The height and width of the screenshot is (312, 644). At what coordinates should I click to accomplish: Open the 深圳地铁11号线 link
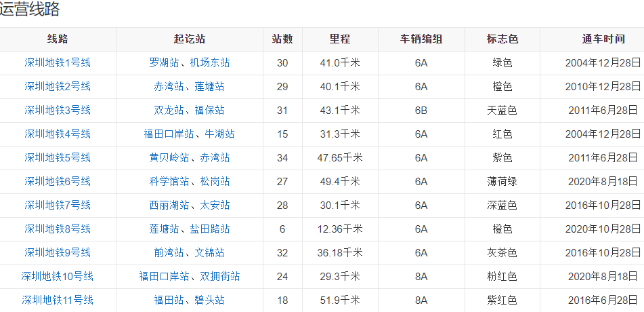click(58, 300)
